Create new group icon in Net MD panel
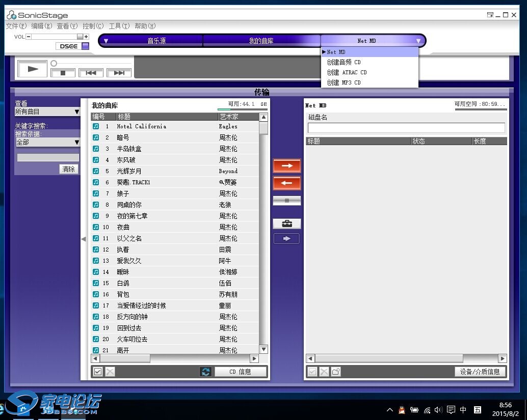 click(336, 372)
